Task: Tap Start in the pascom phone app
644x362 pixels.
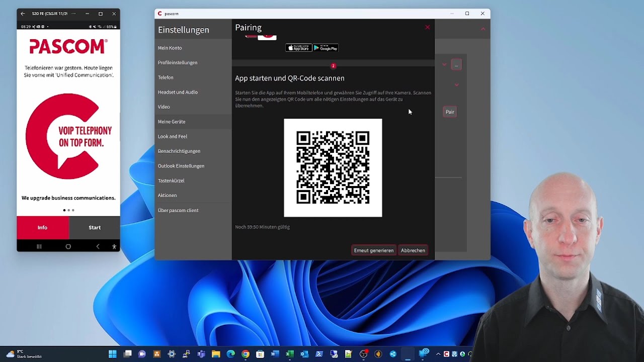Action: pos(95,228)
